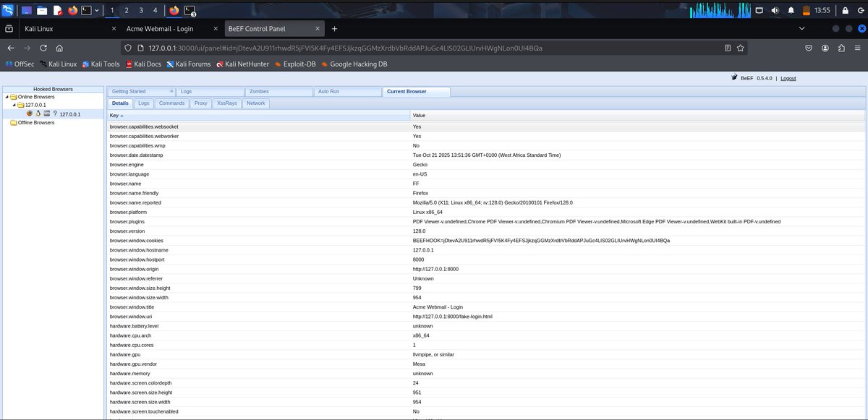Viewport: 868px width, 420px height.
Task: Launch the file manager from the panel
Action: coord(42,10)
